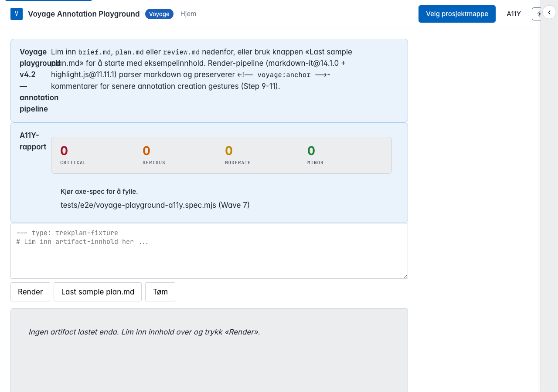Grab the textarea resize handle corner
This screenshot has height=392, width=558.
pyautogui.click(x=405, y=276)
